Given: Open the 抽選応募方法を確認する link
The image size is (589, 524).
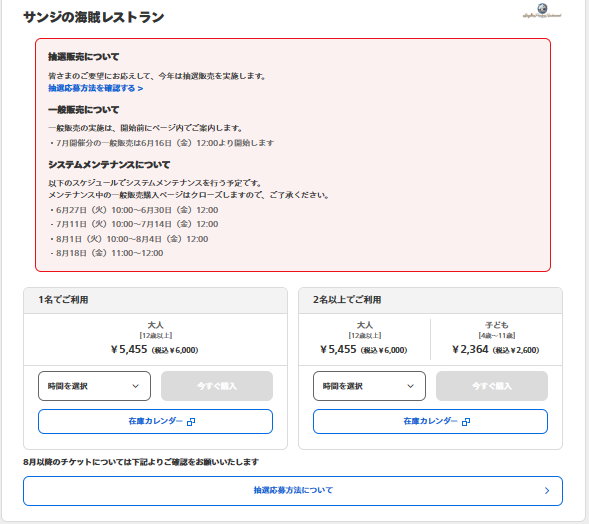Looking at the screenshot, I should click(95, 88).
